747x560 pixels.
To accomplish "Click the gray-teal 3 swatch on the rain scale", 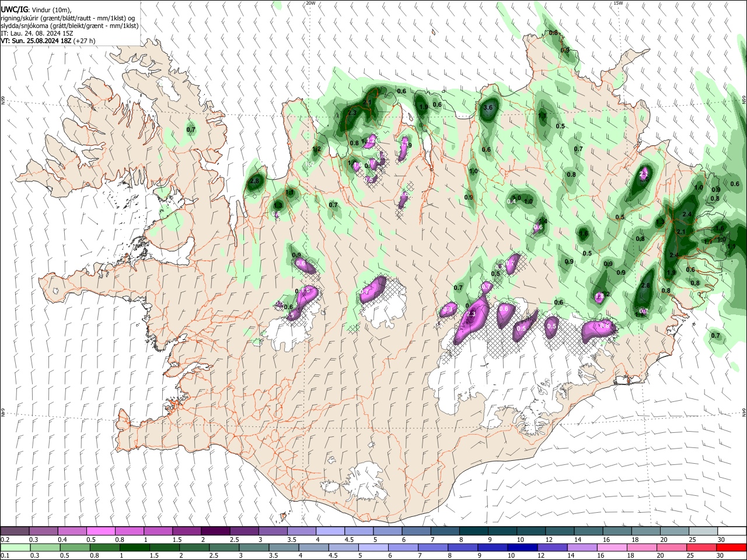I will pyautogui.click(x=255, y=547).
